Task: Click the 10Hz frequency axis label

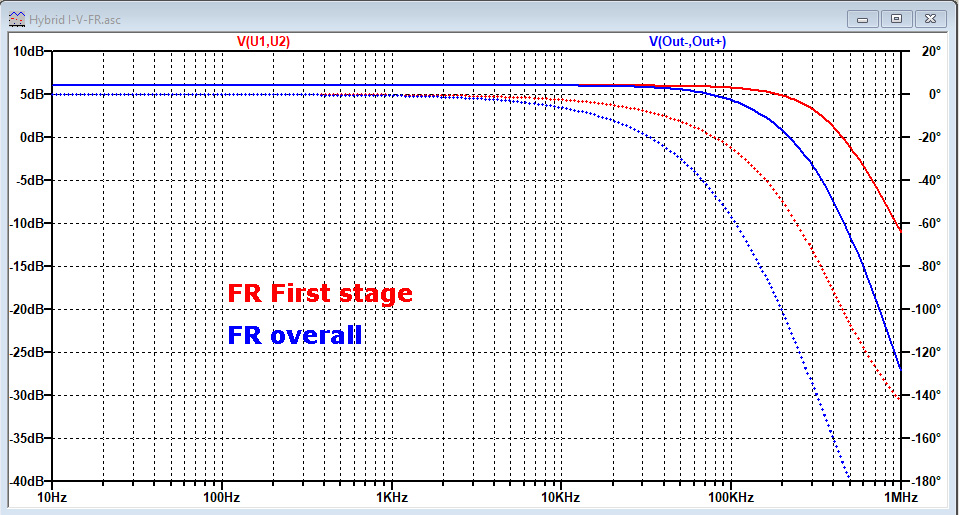Action: pyautogui.click(x=52, y=497)
